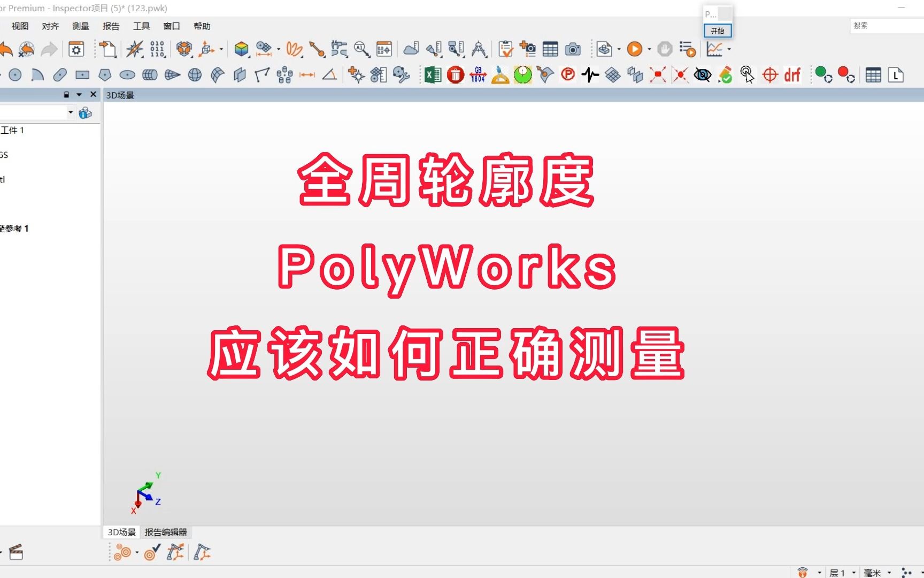Screen dimensions: 924x578
Task: Switch to the 报告编辑器 tab
Action: click(167, 532)
